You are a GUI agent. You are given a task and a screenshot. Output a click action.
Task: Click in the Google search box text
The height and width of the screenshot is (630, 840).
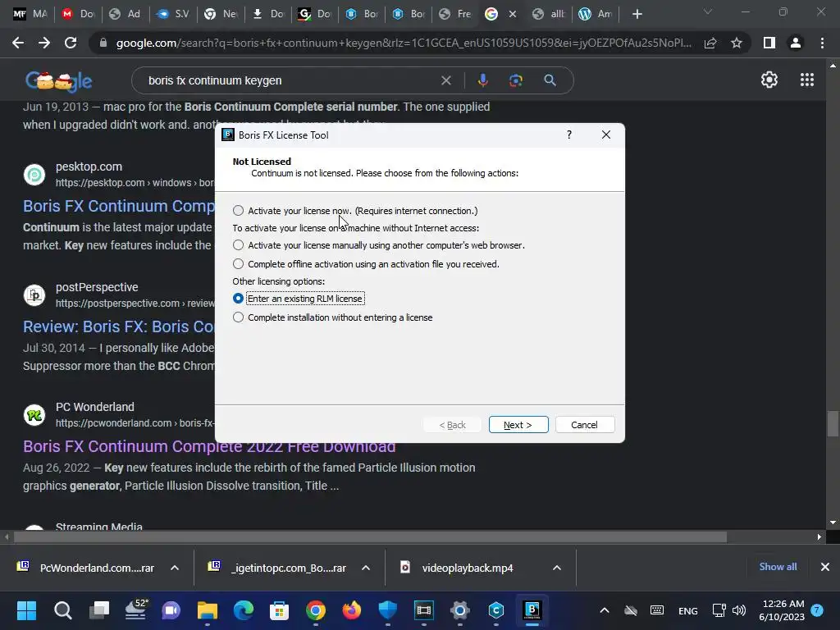point(215,80)
